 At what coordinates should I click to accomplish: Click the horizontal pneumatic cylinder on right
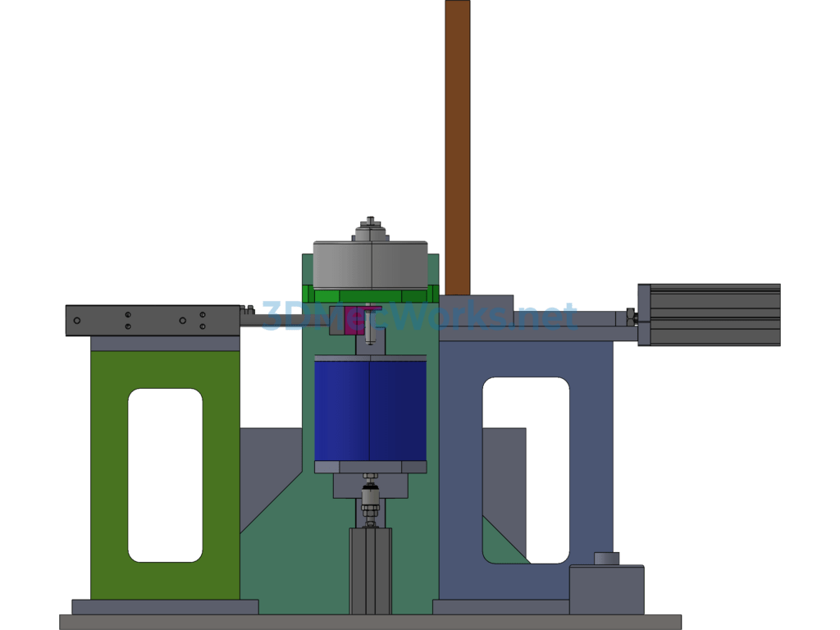(x=710, y=315)
